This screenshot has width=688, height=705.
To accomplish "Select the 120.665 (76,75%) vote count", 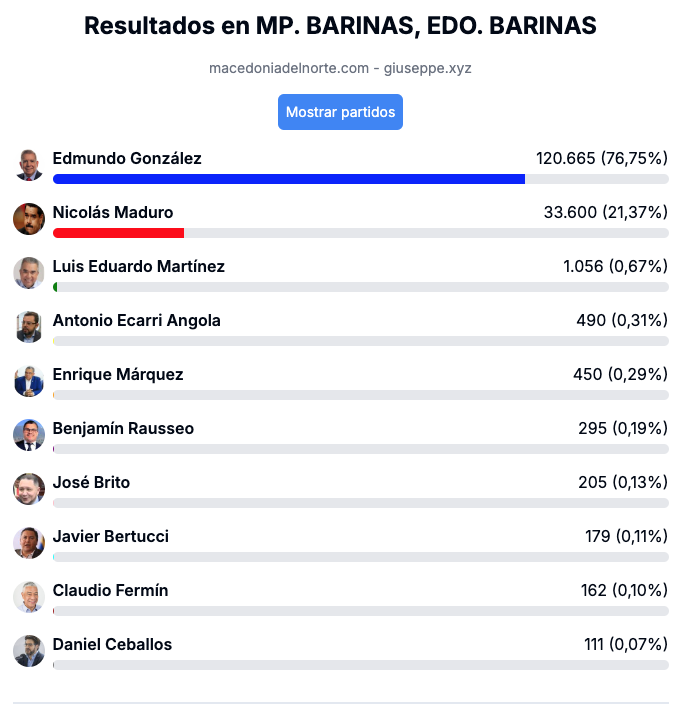I will [602, 158].
